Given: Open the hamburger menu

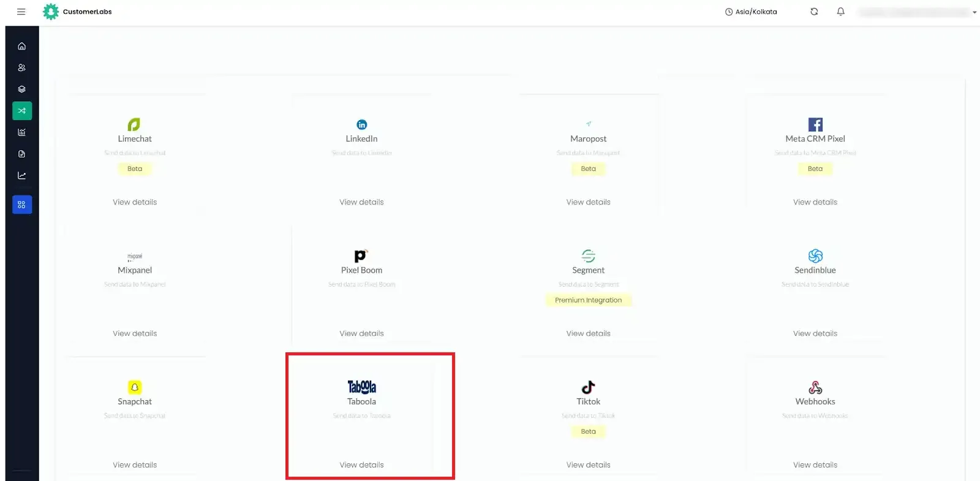Looking at the screenshot, I should pos(21,12).
